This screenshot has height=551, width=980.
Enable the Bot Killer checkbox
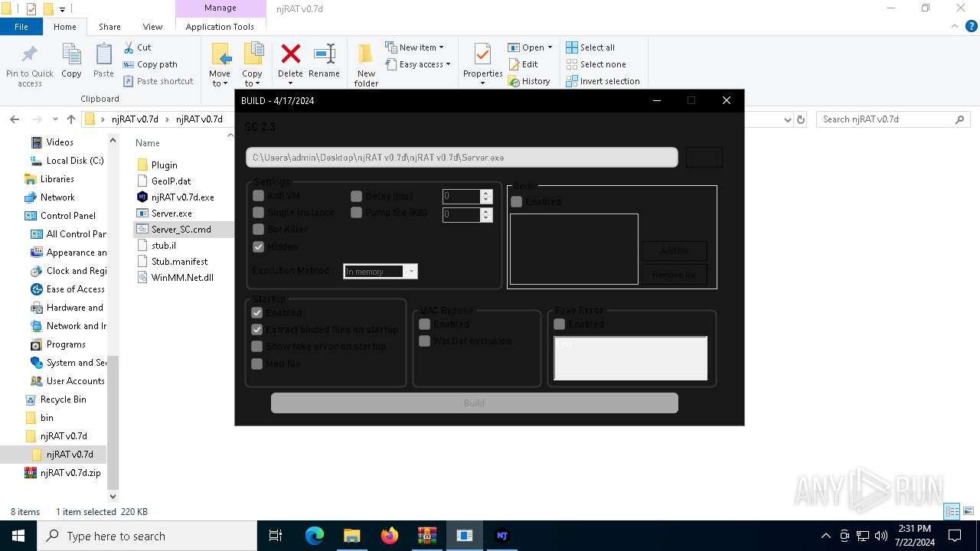(258, 229)
